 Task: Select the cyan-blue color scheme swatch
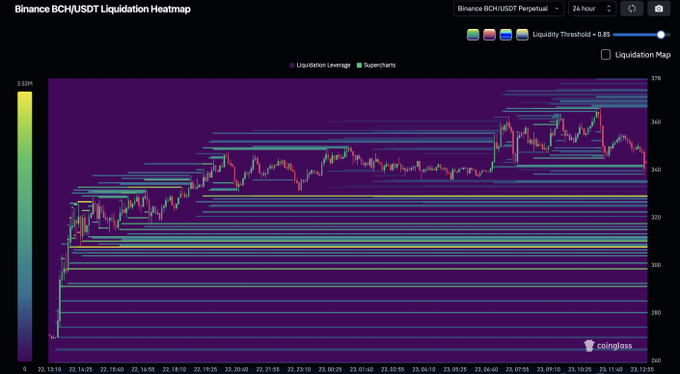click(x=506, y=35)
